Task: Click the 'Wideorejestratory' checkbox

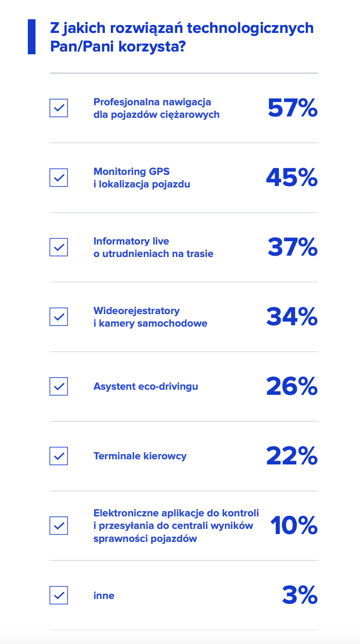Action: pos(59,317)
